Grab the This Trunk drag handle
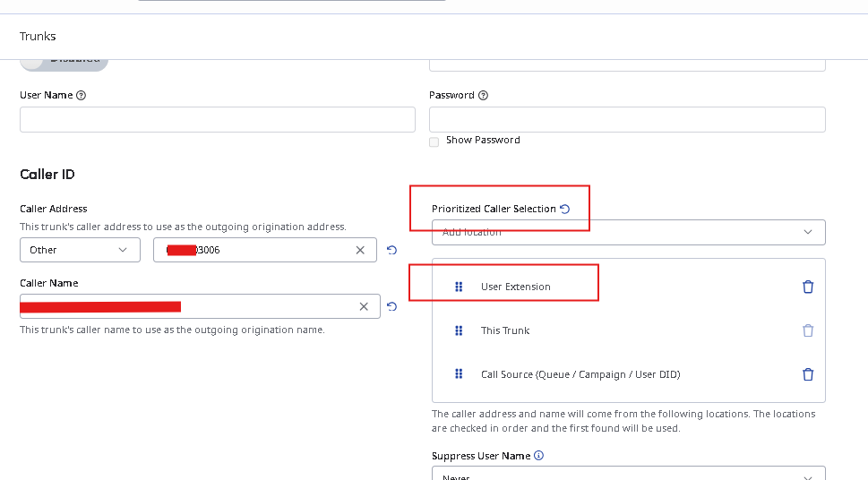868x480 pixels. coord(459,330)
